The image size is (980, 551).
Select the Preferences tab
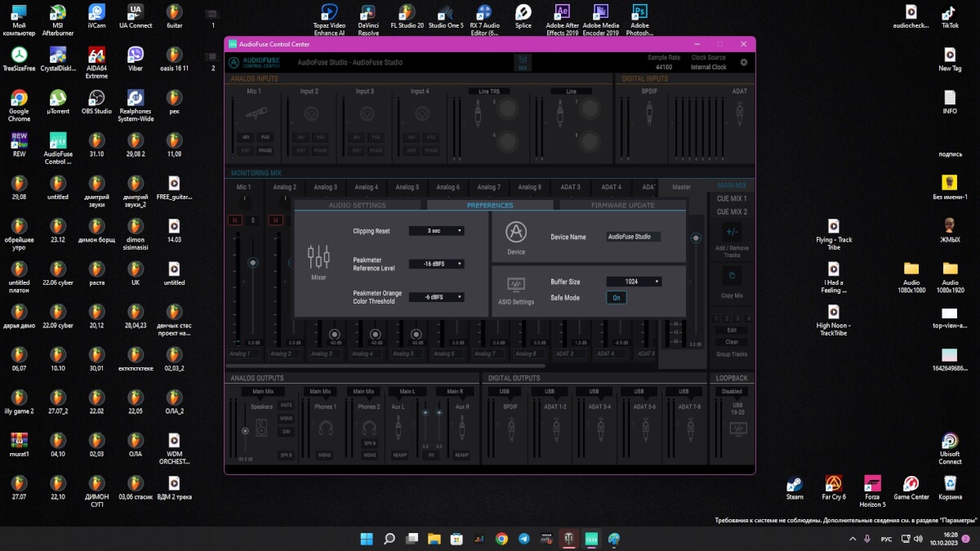490,206
